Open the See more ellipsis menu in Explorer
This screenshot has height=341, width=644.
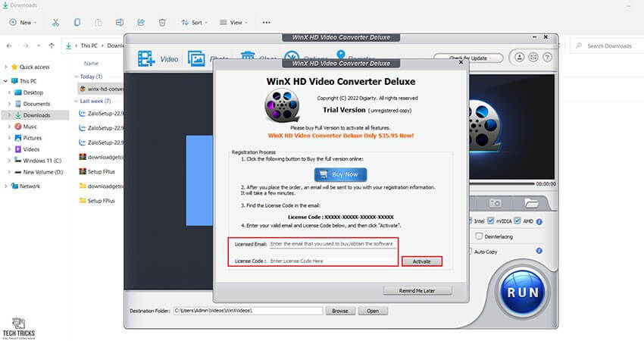pos(267,23)
